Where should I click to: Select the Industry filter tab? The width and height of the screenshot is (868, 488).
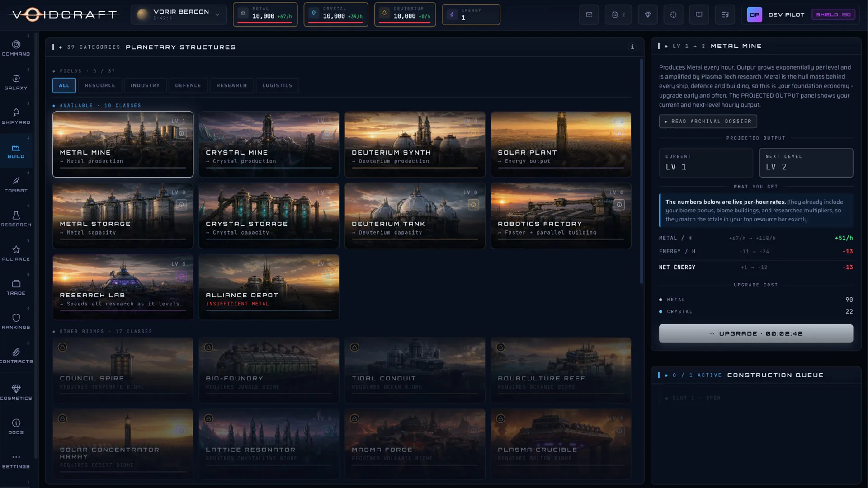(145, 85)
